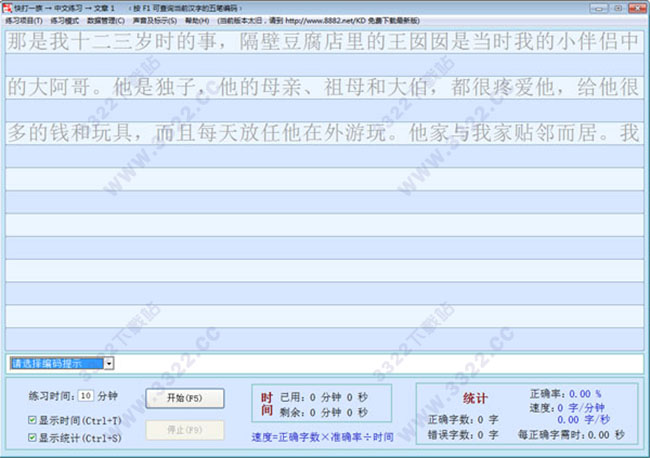Click the 练习时间 minutes input field
This screenshot has height=458, width=650.
click(x=86, y=396)
